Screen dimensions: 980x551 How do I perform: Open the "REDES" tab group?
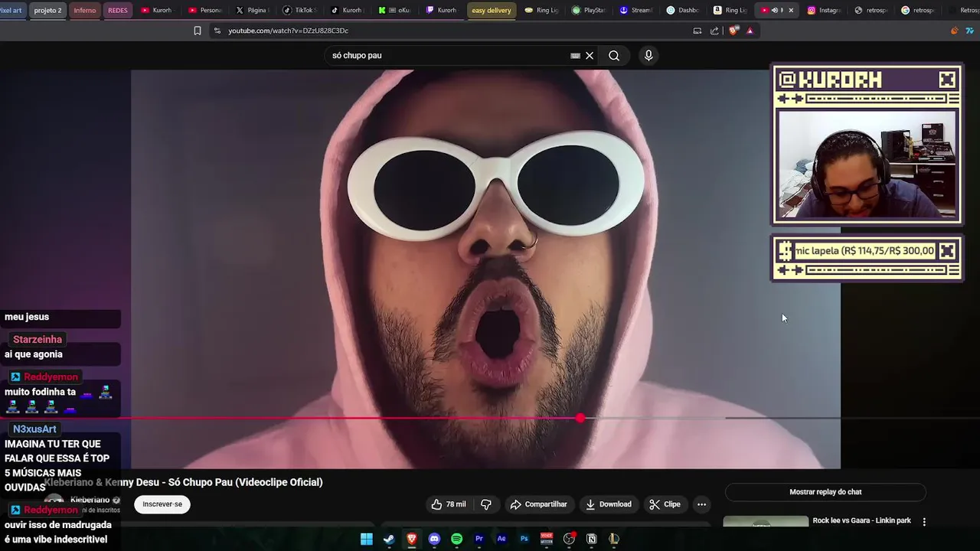118,11
